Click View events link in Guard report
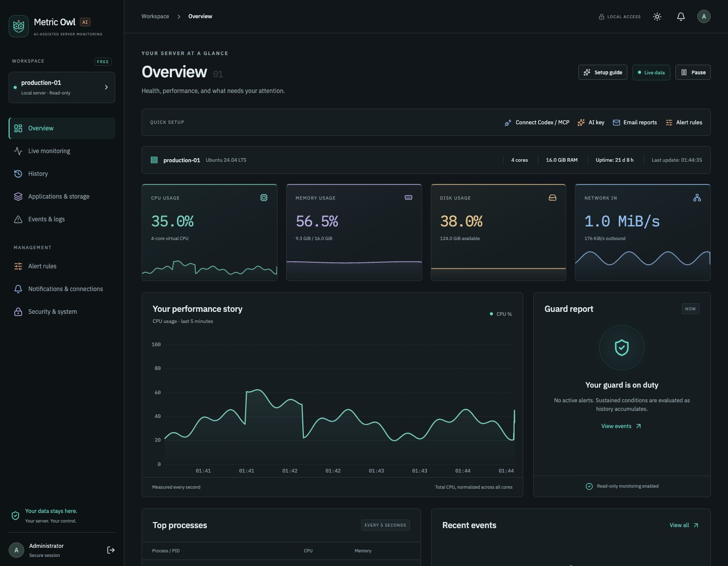Viewport: 728px width, 566px height. point(621,426)
